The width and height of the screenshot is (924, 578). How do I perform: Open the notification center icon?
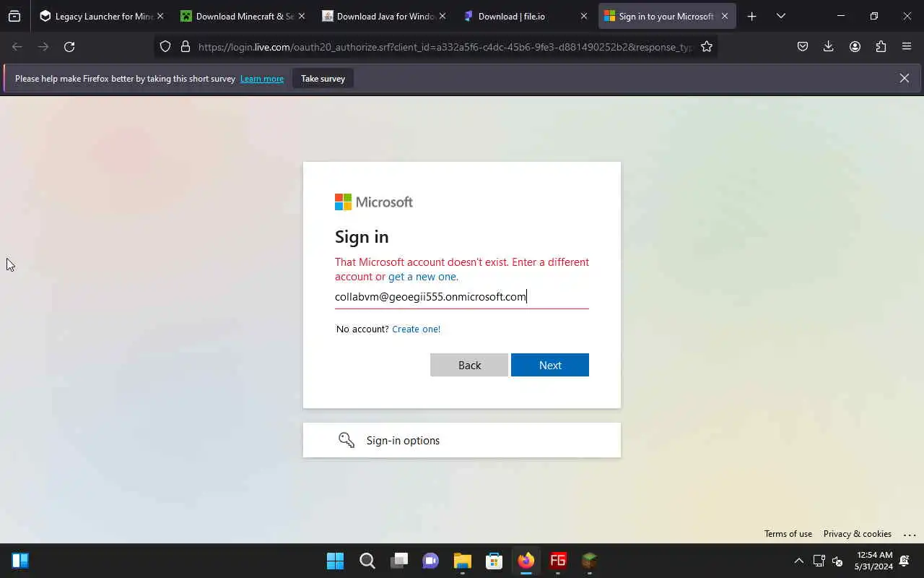tap(905, 561)
